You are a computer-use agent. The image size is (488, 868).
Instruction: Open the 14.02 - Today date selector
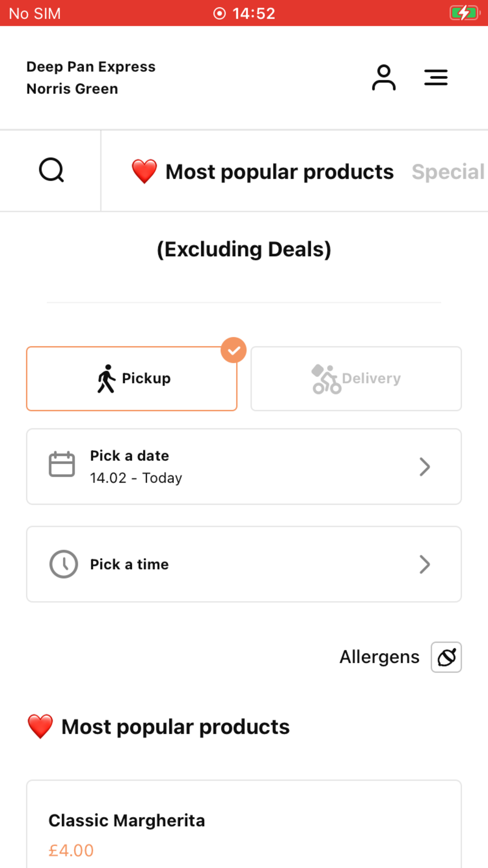[x=244, y=467]
